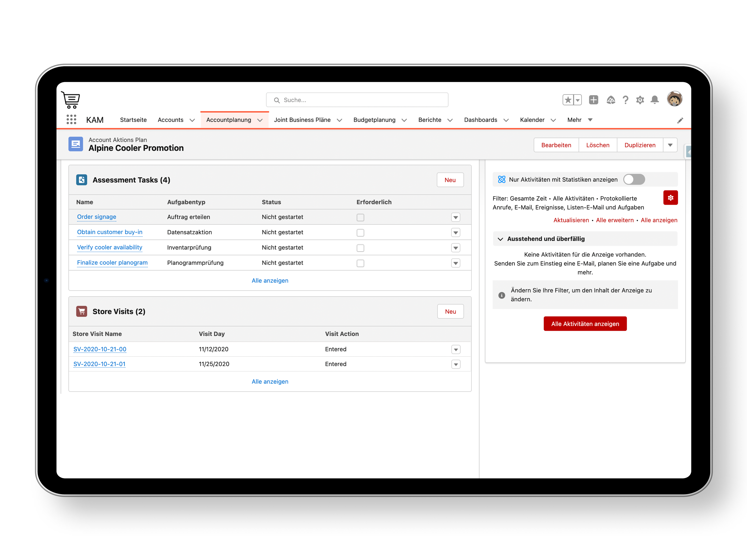Open the setup gear icon
This screenshot has height=560, width=747.
(640, 100)
